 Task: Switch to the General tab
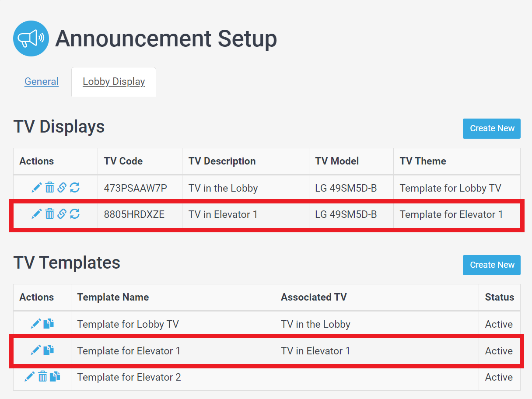click(x=42, y=81)
